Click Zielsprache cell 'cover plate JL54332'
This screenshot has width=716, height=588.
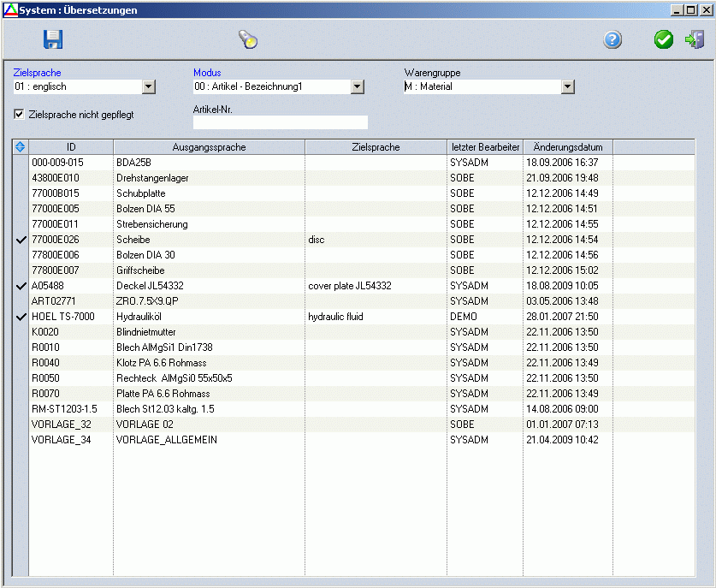(349, 286)
